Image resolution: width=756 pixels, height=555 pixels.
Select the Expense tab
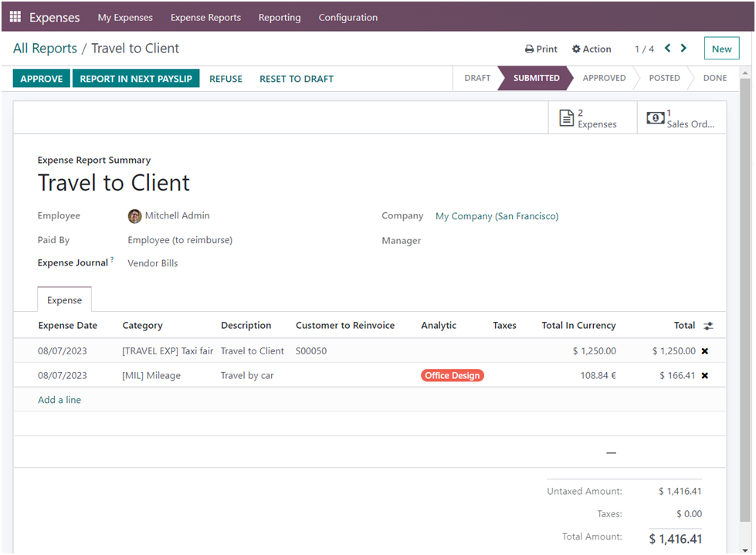click(64, 300)
